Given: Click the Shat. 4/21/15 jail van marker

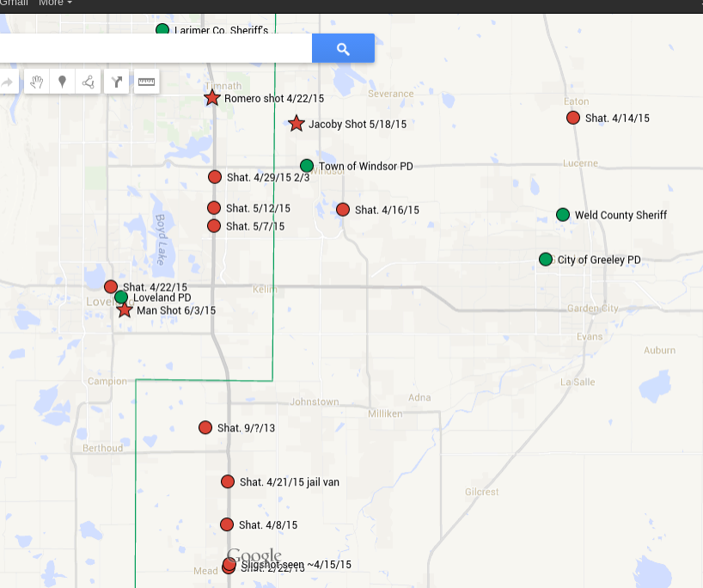Looking at the screenshot, I should 228,482.
